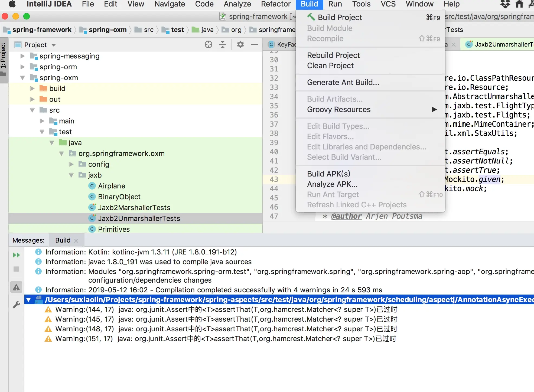Click the rerun build double-arrow icon
Image resolution: width=534 pixels, height=392 pixels.
click(x=16, y=255)
